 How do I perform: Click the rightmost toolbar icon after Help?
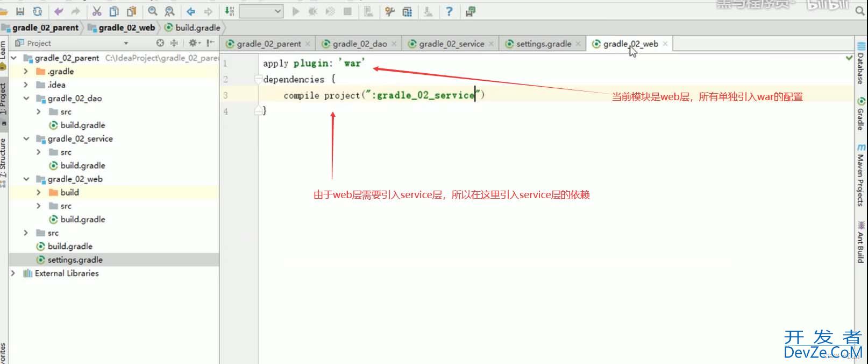click(471, 11)
